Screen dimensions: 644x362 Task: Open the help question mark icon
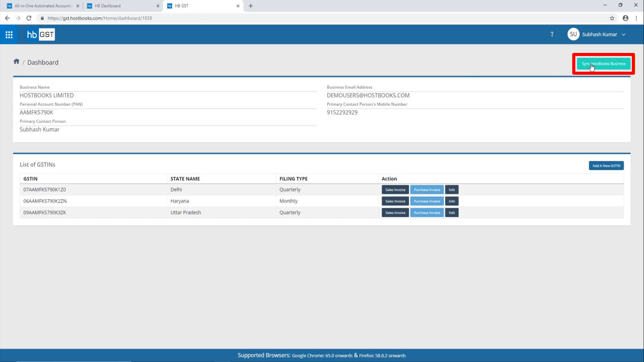click(552, 34)
